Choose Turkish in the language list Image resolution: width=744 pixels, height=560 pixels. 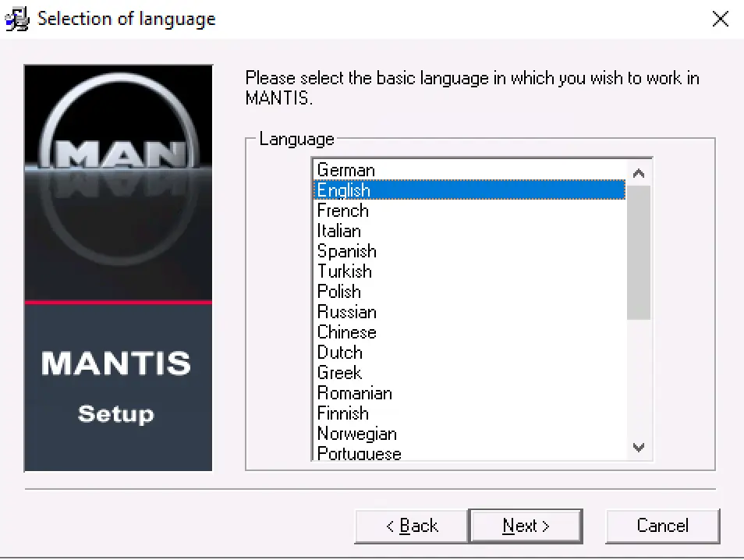345,271
